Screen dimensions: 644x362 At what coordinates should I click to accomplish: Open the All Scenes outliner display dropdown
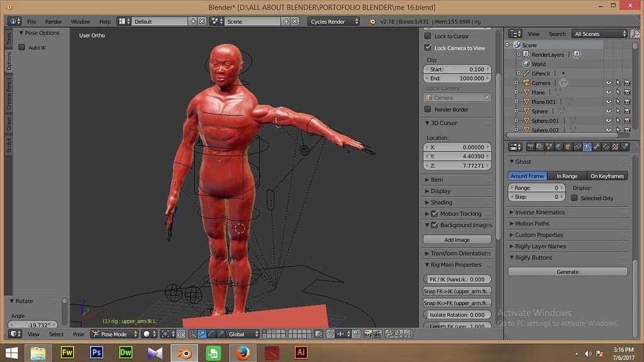(599, 34)
